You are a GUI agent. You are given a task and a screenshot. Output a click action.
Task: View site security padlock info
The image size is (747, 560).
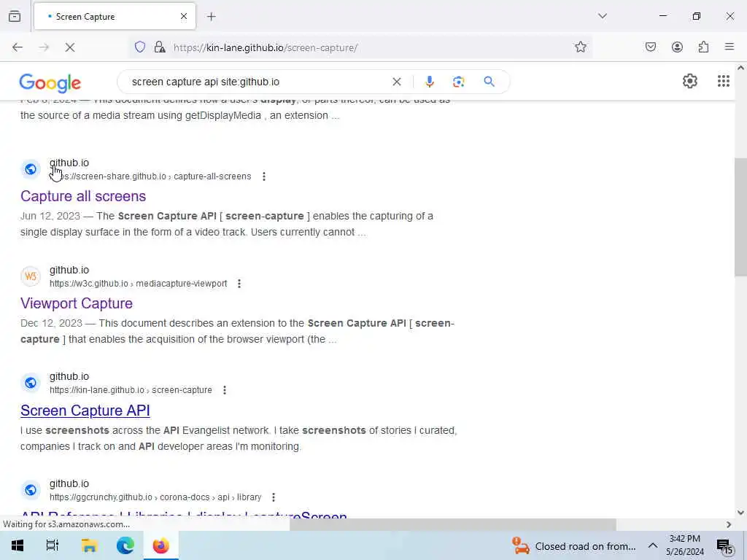(160, 47)
